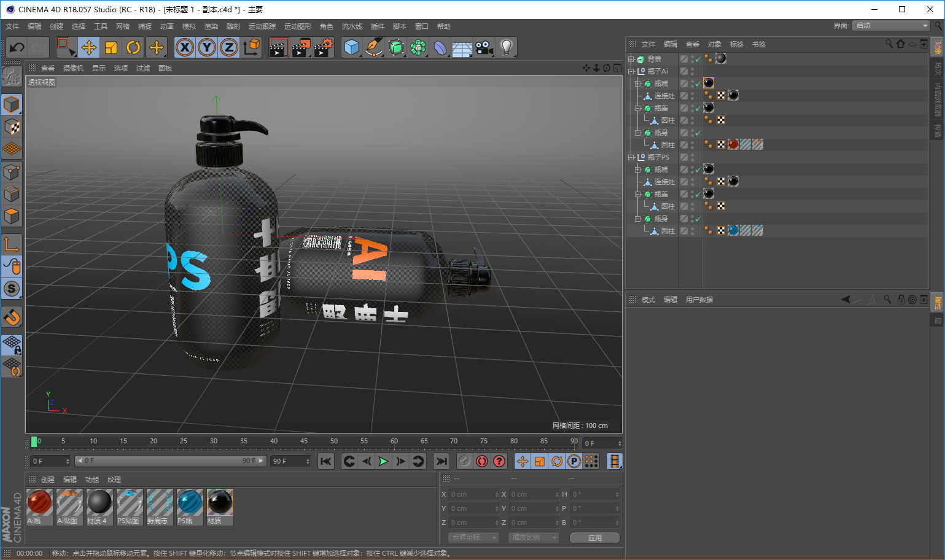Toggle the Enable Snap S button
The image size is (945, 560).
tap(12, 289)
